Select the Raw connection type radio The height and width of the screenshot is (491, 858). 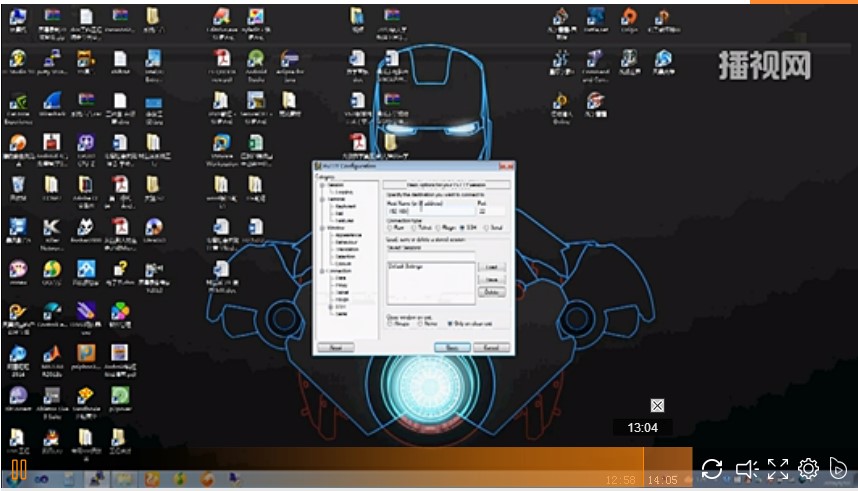click(389, 228)
